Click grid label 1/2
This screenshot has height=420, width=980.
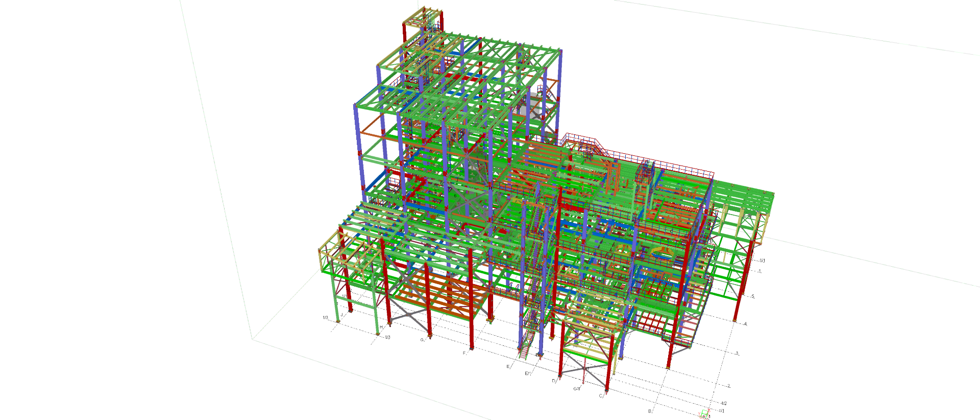[387, 337]
